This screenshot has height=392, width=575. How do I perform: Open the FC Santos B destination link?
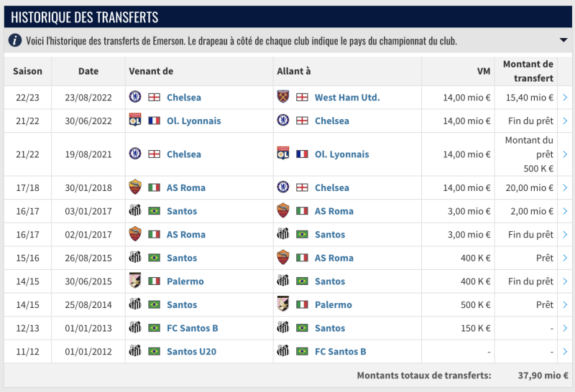(x=341, y=351)
